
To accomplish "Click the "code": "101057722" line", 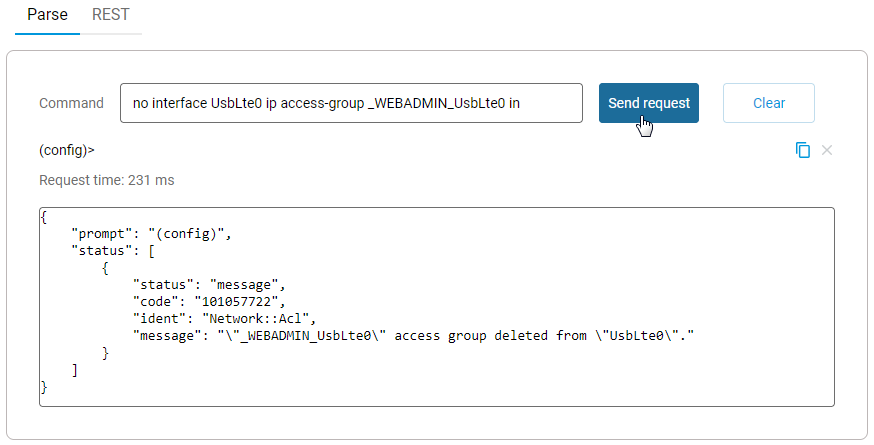I will [x=210, y=301].
